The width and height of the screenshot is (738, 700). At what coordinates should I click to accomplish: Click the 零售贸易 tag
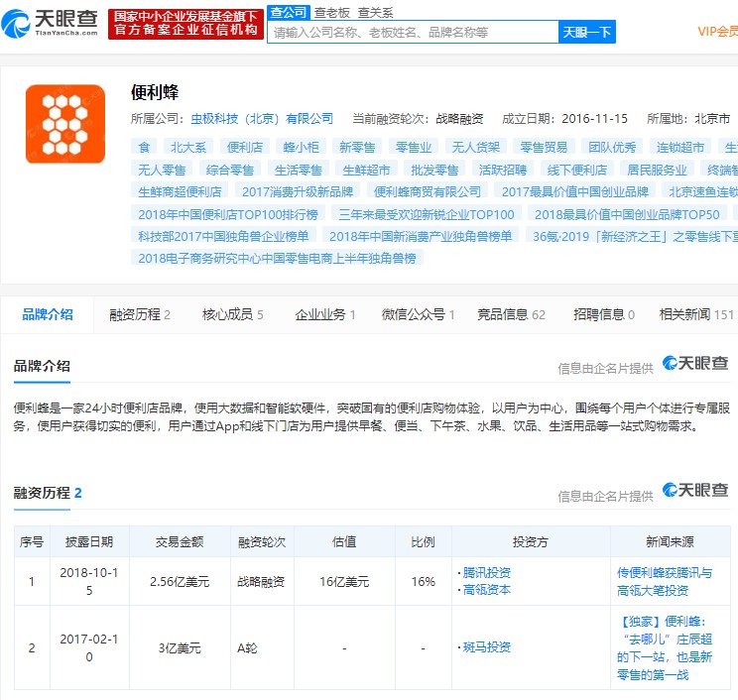point(545,148)
